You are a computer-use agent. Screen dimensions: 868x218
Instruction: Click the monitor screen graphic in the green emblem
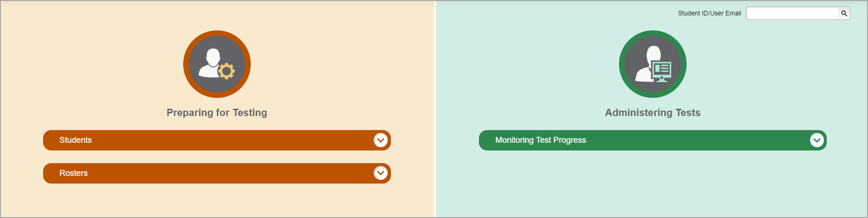tap(661, 70)
